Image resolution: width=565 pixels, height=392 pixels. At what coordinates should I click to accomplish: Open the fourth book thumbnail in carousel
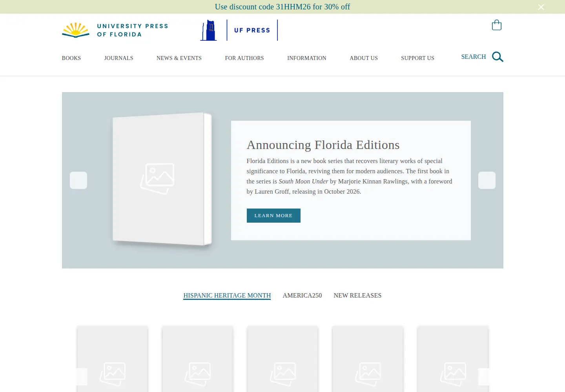[x=368, y=359]
